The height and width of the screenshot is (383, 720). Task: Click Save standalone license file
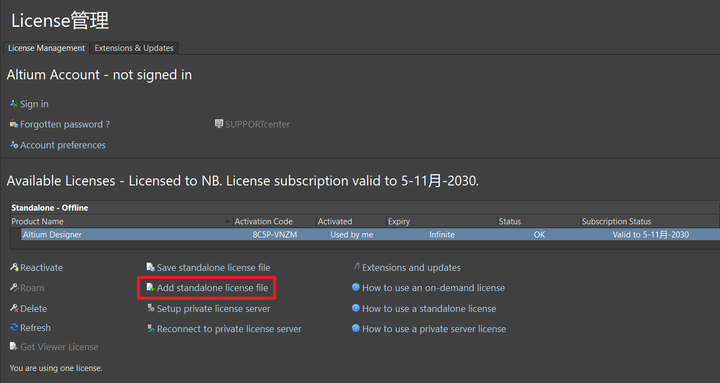214,268
